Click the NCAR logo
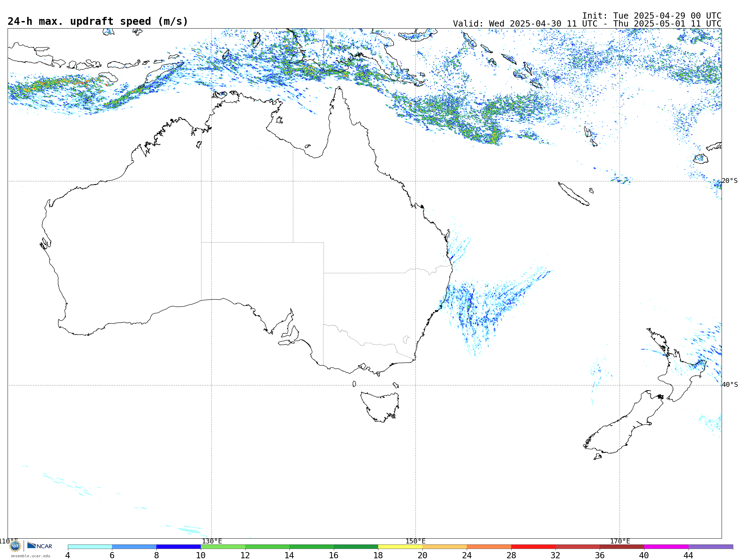The height and width of the screenshot is (560, 744). 40,546
